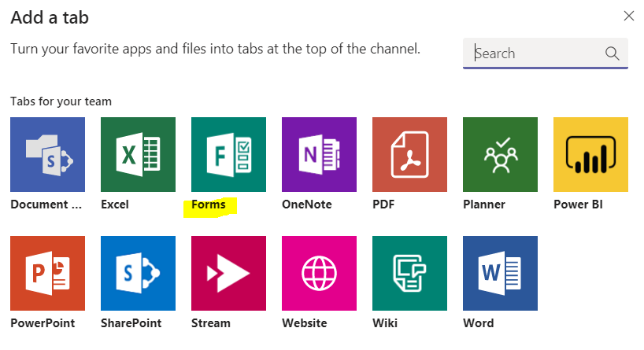Screen dimensions: 644x350
Task: Add the Word app icon
Action: 500,273
